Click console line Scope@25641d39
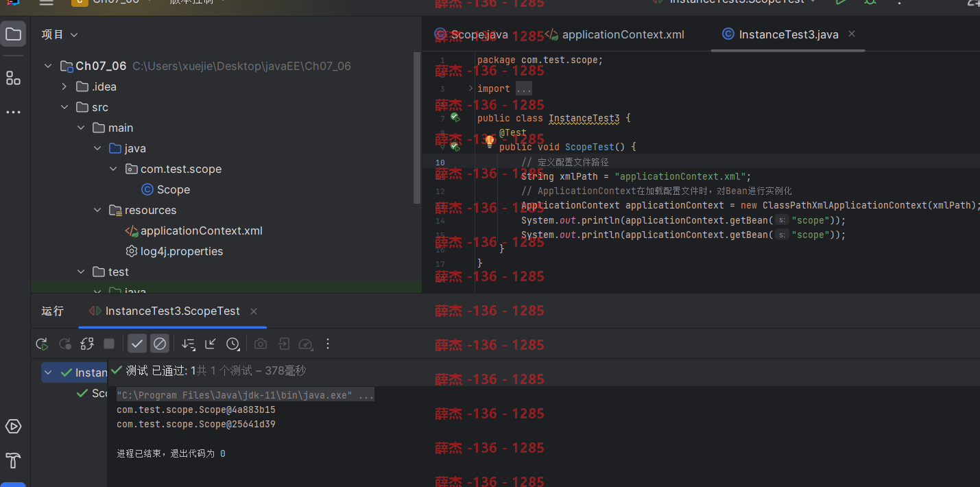 [196, 425]
